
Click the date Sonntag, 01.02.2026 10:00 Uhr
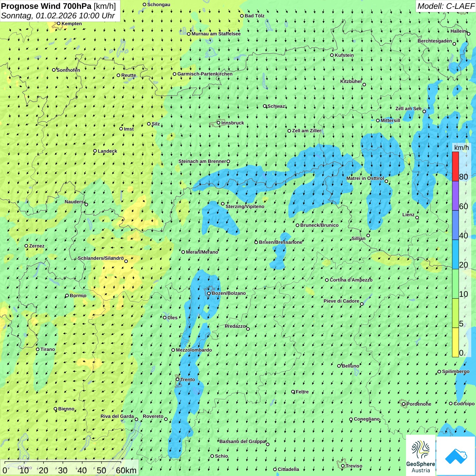coord(58,16)
